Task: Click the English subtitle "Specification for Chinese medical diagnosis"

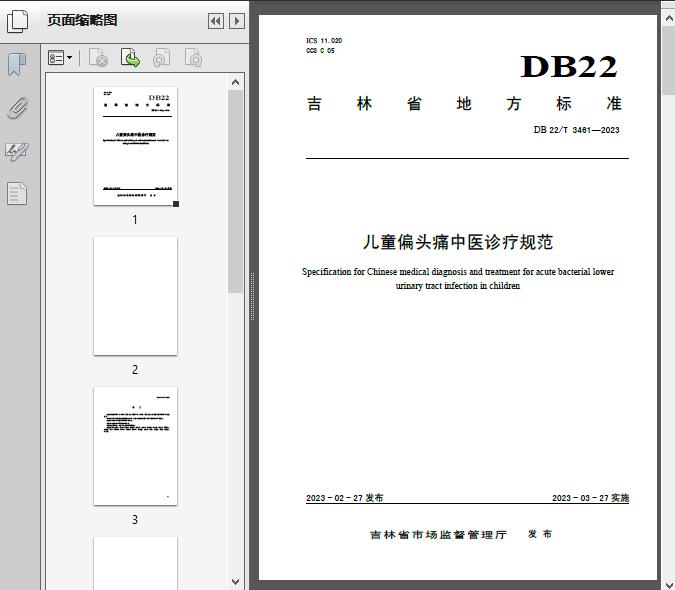Action: click(x=384, y=272)
